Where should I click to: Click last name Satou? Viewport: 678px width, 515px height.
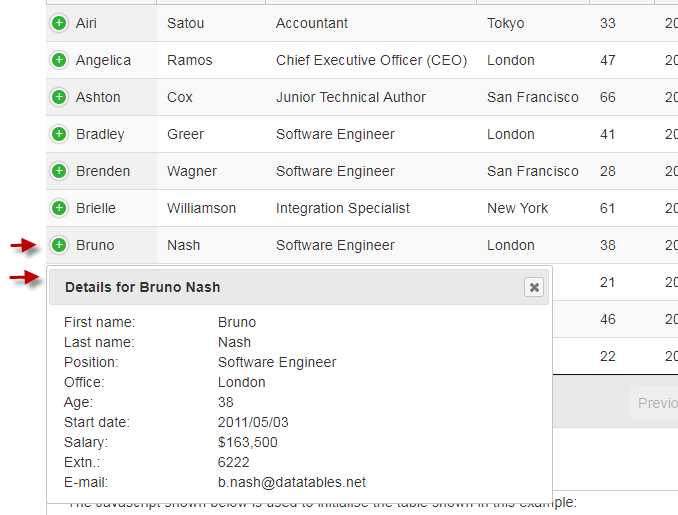point(185,23)
